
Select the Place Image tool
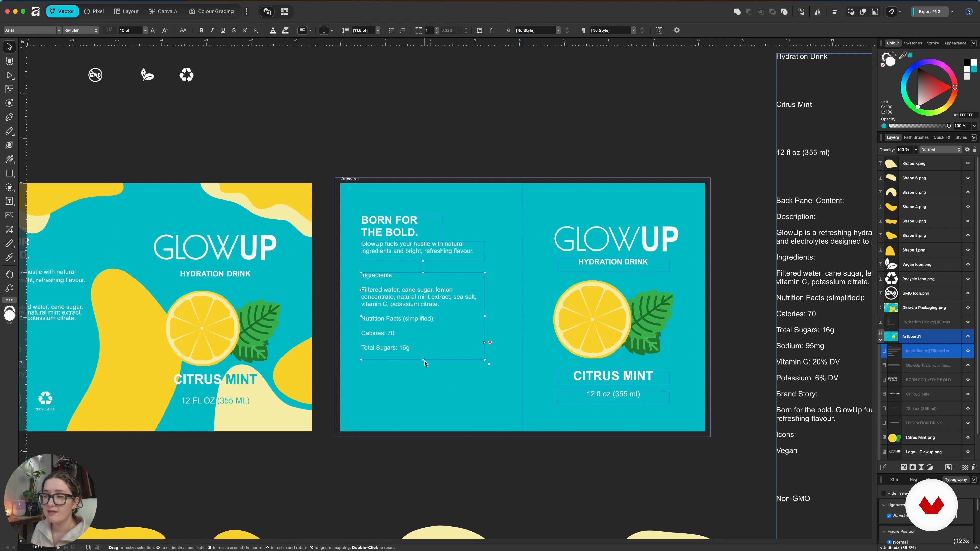pos(9,215)
